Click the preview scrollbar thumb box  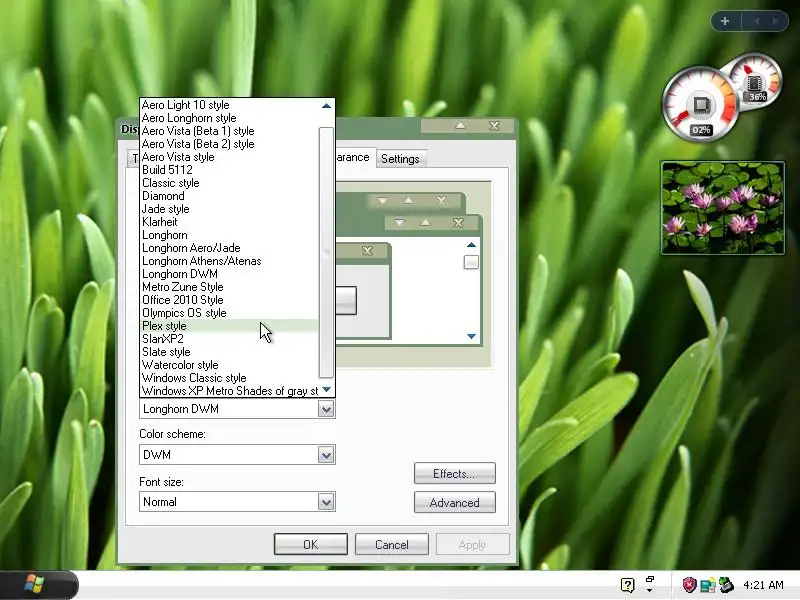coord(471,262)
